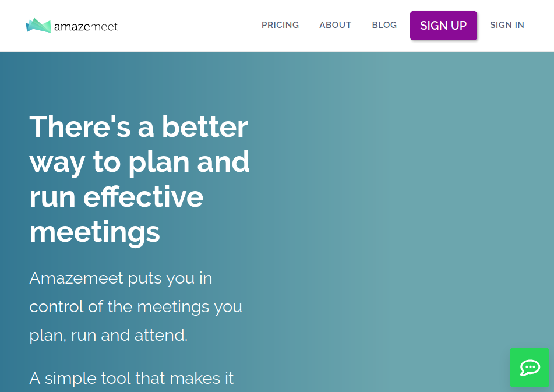This screenshot has width=554, height=392.
Task: Open the PRICING page
Action: [280, 25]
